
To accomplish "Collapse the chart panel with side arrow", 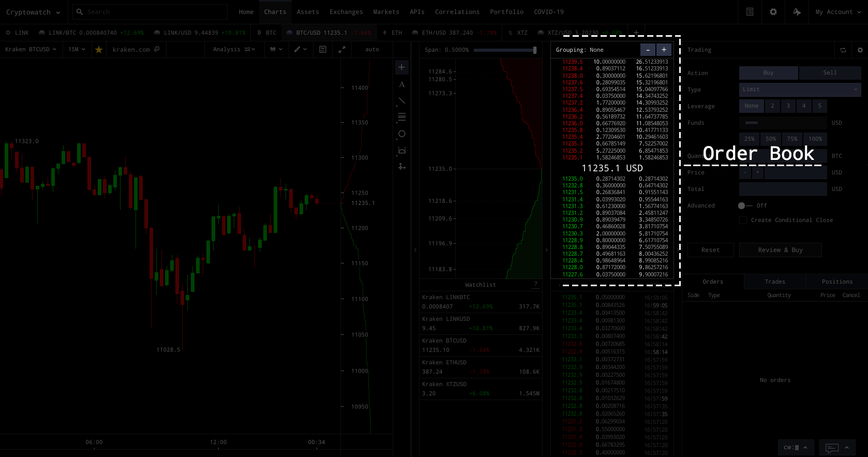I will point(415,249).
